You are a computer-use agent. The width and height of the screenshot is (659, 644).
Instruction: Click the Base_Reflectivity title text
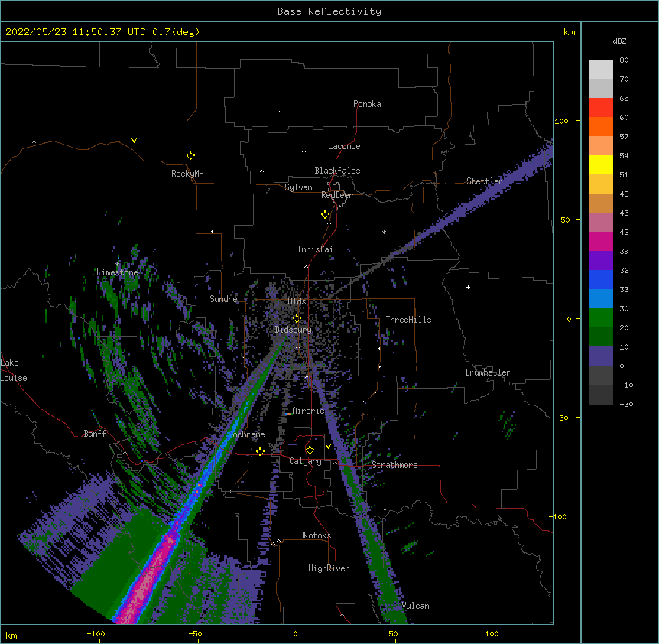[329, 11]
